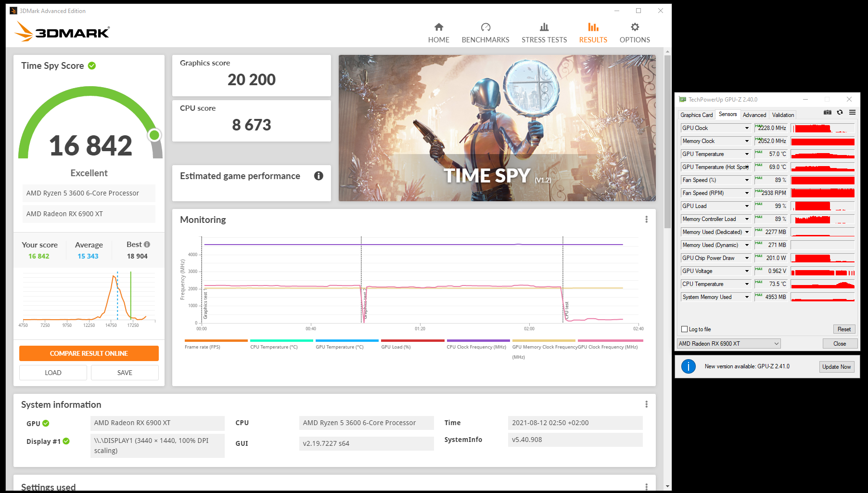Switch to the Graphics Card tab in GPU-Z

pyautogui.click(x=696, y=115)
